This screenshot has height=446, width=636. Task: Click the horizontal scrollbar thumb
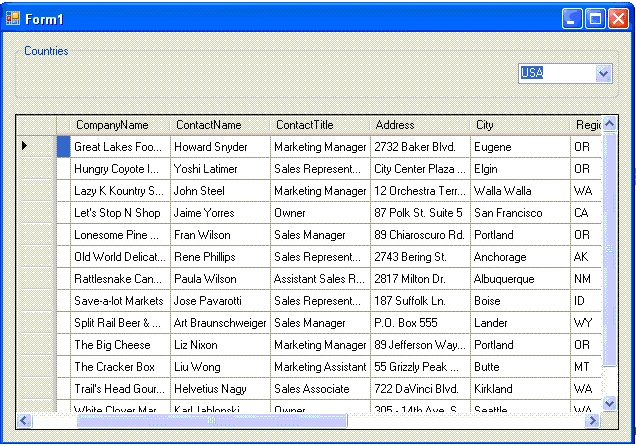[212, 420]
